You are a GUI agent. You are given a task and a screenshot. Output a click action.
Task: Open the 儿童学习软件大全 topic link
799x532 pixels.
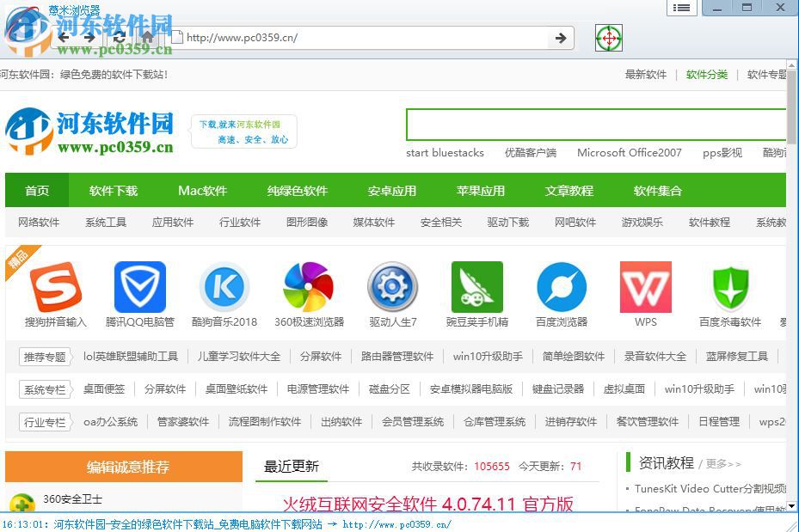pos(239,357)
